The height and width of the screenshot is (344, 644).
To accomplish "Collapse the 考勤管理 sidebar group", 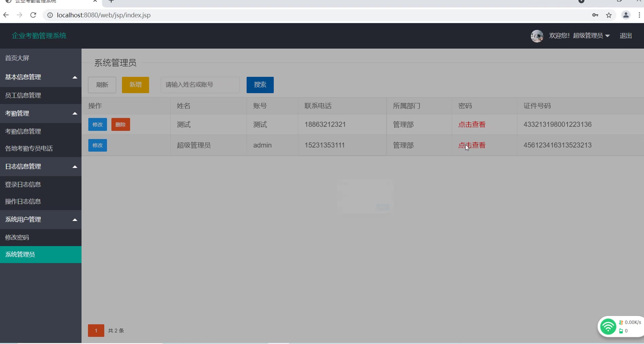I will point(41,114).
